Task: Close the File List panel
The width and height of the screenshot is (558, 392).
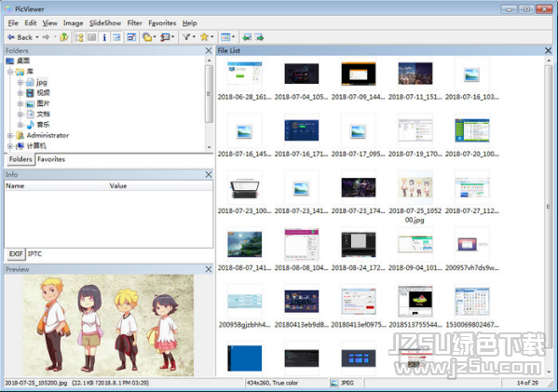Action: coord(549,50)
